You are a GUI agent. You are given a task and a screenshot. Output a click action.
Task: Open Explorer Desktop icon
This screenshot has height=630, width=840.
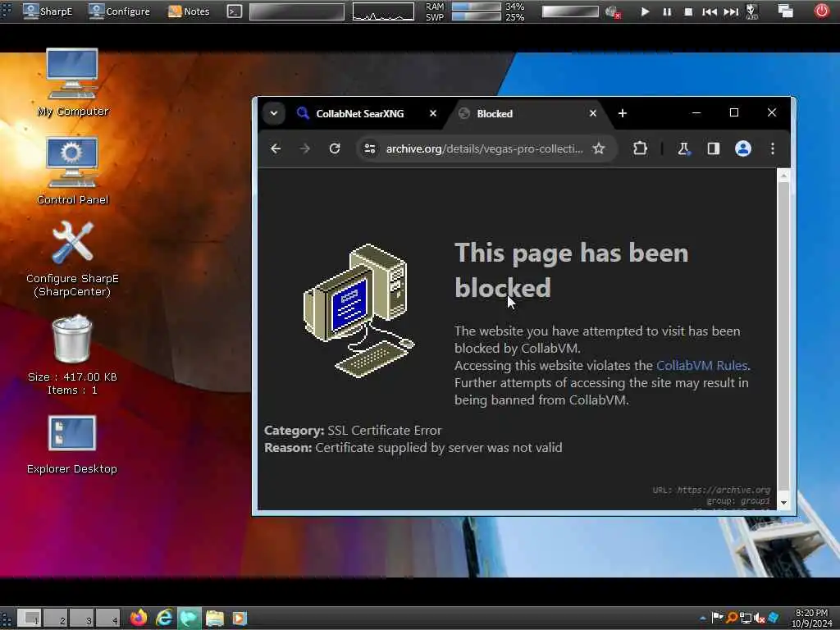(x=72, y=445)
